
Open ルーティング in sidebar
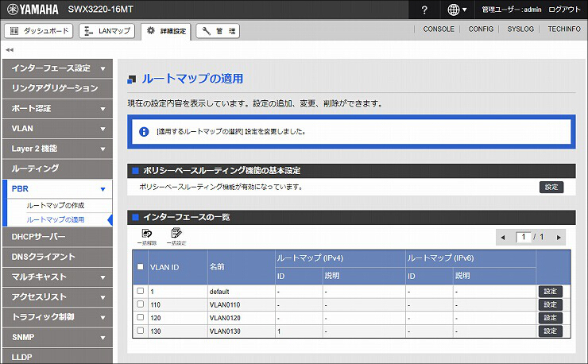pyautogui.click(x=57, y=168)
